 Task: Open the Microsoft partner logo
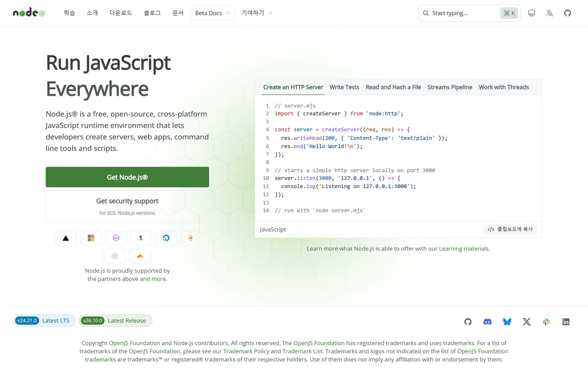tap(91, 238)
